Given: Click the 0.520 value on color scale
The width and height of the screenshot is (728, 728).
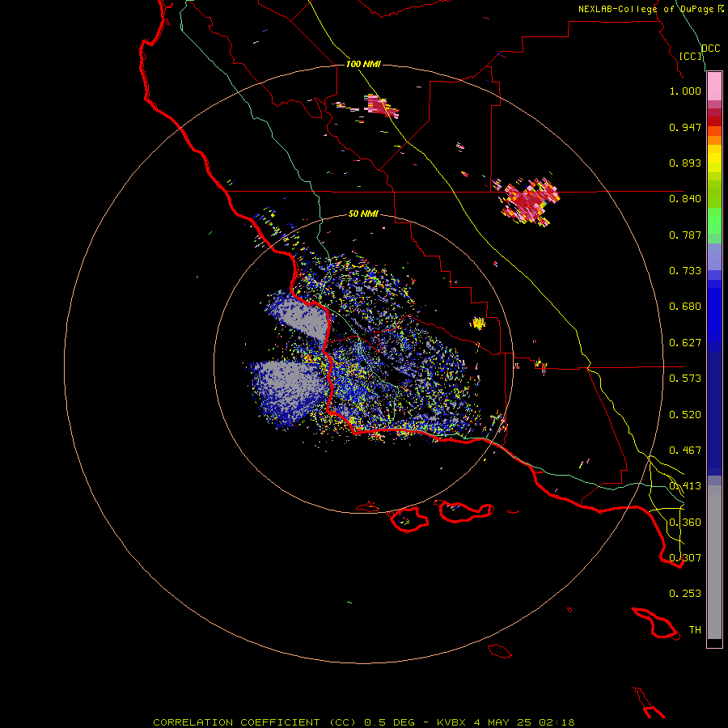Looking at the screenshot, I should click(685, 415).
